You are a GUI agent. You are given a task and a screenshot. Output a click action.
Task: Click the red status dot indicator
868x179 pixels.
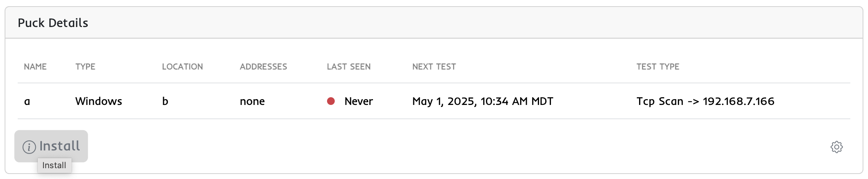331,101
